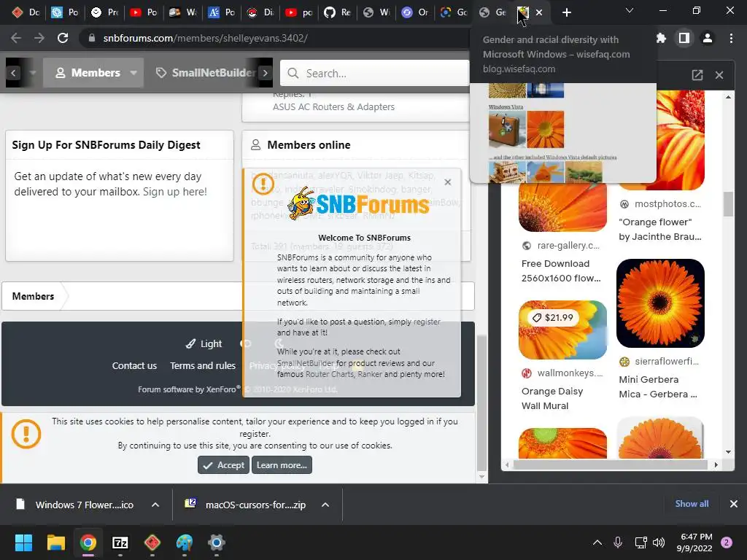Screen dimensions: 747x560
Task: Expand macOS-cursors-for zip download options
Action: pyautogui.click(x=325, y=505)
